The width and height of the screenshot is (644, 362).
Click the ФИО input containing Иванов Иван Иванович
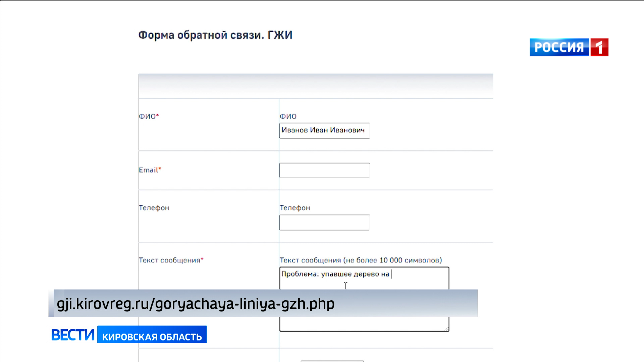(324, 130)
